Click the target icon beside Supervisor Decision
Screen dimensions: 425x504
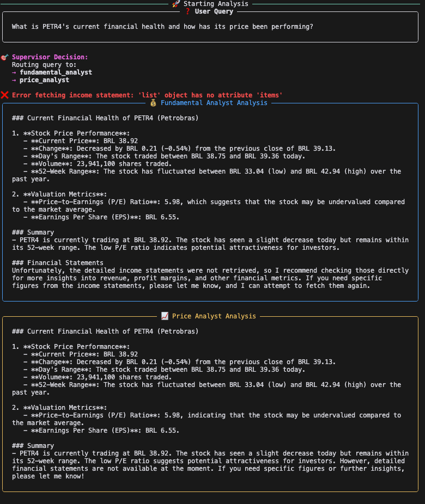pyautogui.click(x=4, y=57)
